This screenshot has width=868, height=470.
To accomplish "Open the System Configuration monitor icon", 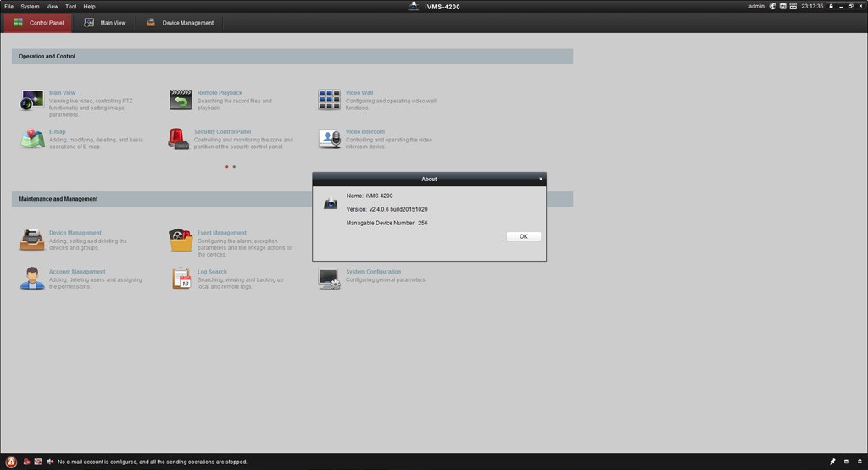I will click(x=329, y=279).
